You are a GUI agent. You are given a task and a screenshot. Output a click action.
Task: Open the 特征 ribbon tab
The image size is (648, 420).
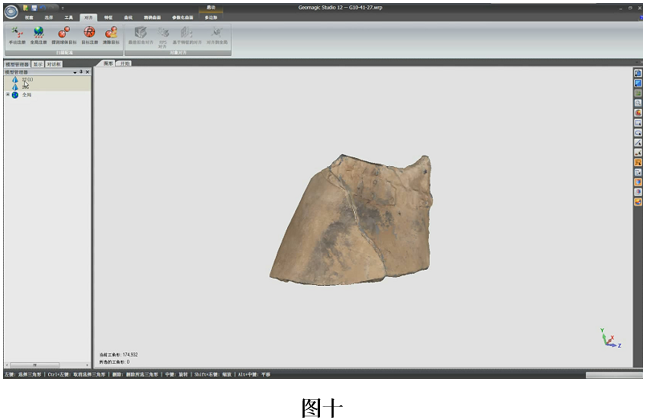coord(108,18)
